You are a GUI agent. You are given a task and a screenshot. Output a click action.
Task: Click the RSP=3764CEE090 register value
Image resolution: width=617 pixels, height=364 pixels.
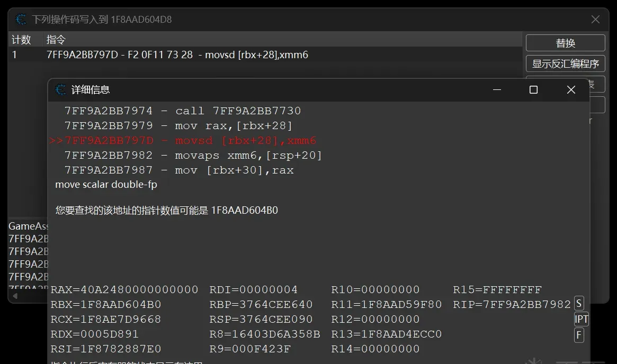pyautogui.click(x=261, y=319)
